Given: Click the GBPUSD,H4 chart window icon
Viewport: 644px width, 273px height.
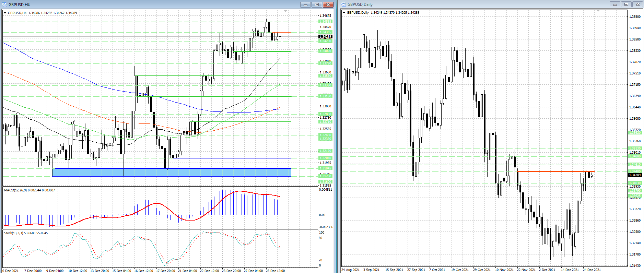Looking at the screenshot, I should click(x=4, y=4).
